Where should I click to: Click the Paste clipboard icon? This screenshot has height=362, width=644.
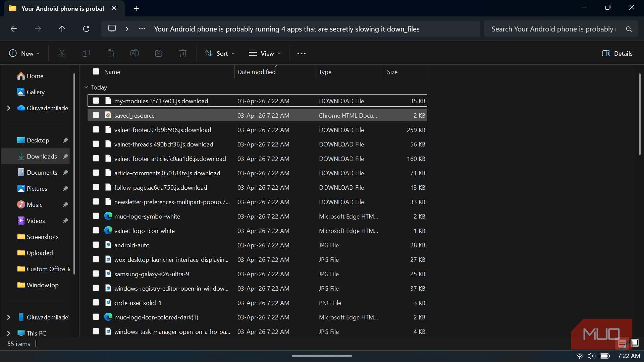point(110,53)
